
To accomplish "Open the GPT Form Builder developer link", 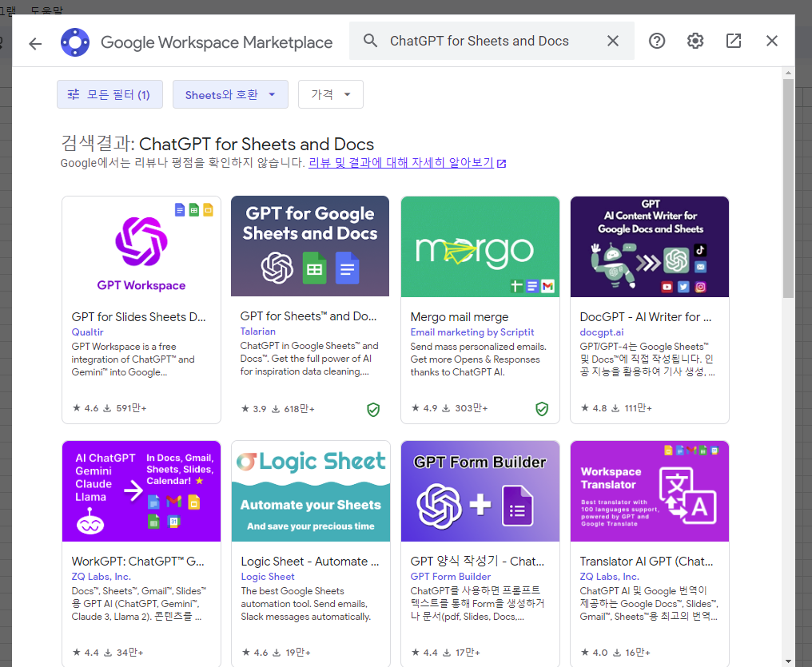I will click(x=451, y=577).
